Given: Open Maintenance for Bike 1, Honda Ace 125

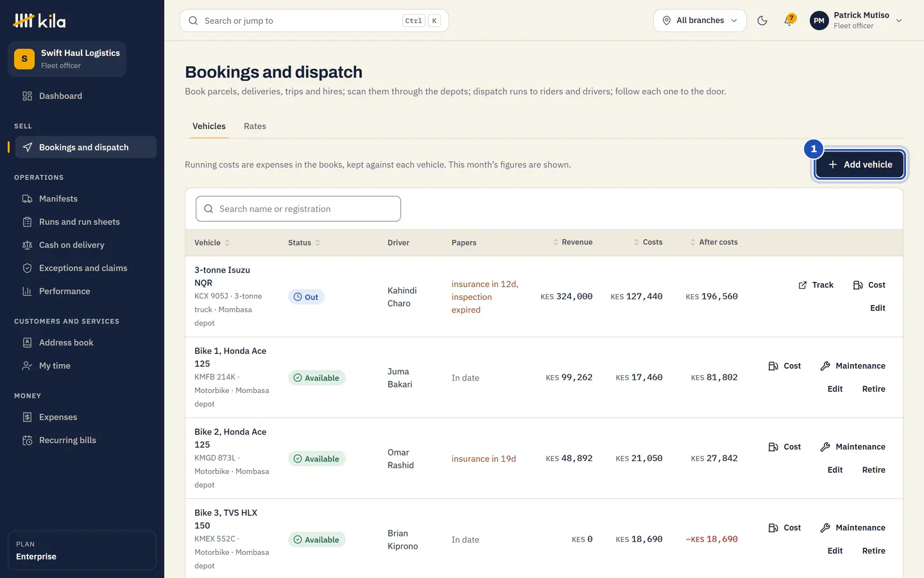Looking at the screenshot, I should (853, 366).
